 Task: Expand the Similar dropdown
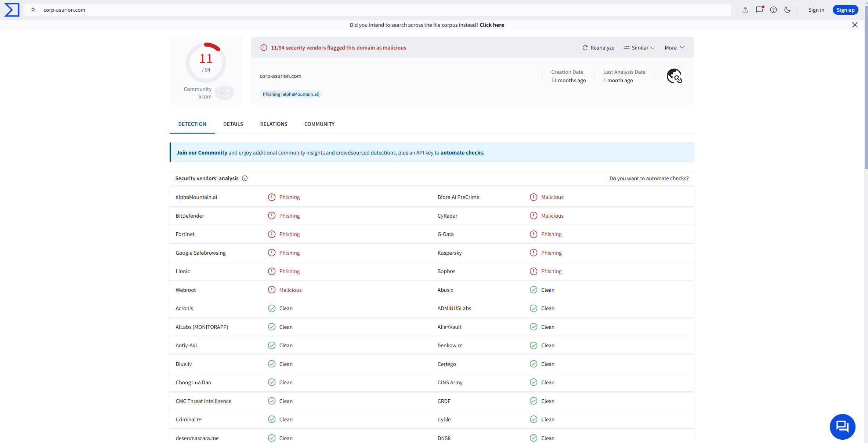639,48
